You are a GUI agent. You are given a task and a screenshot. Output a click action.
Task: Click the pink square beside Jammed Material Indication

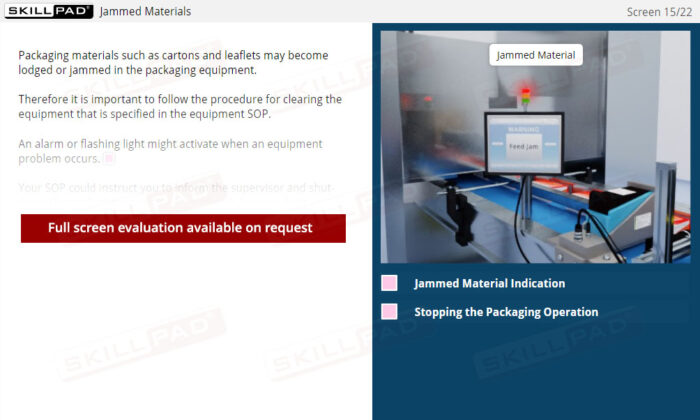(389, 283)
